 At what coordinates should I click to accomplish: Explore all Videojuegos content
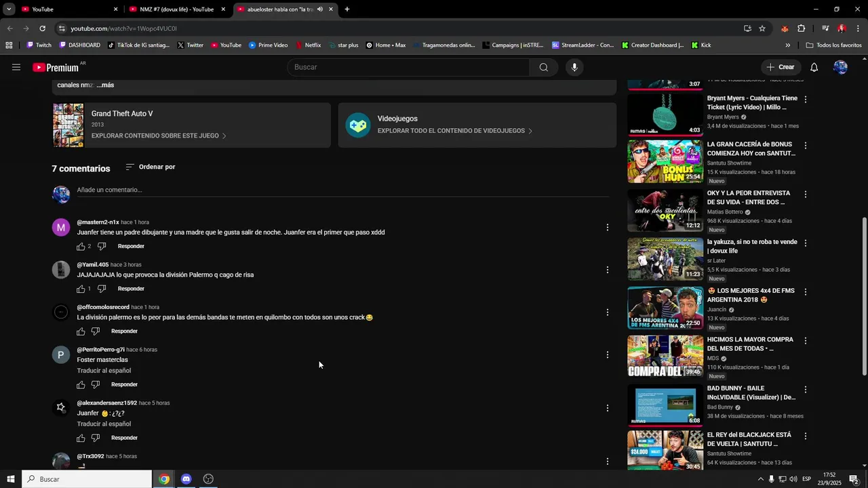tap(455, 131)
